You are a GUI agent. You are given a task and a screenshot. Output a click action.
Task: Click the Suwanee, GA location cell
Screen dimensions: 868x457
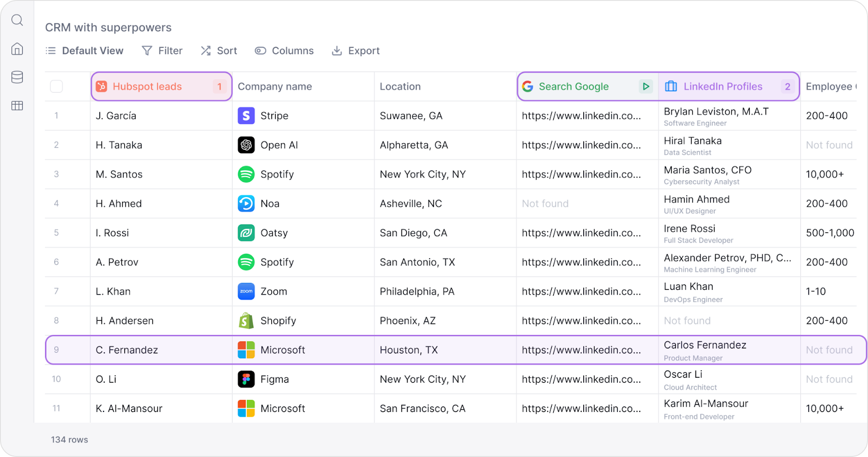(445, 116)
